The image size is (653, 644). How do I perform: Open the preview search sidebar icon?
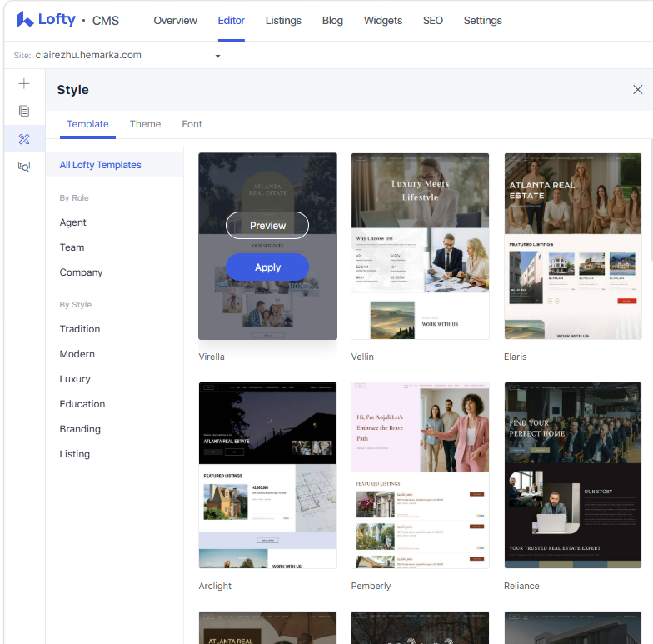24,167
